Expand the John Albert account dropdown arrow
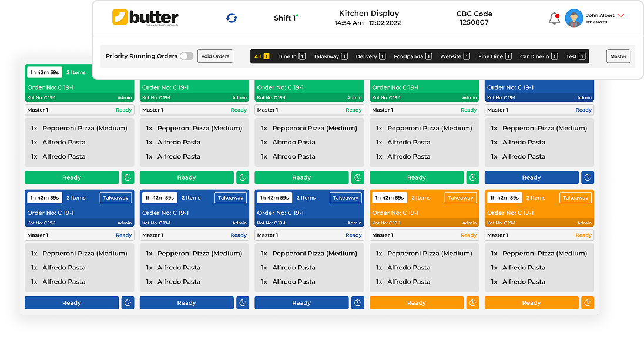 (621, 15)
